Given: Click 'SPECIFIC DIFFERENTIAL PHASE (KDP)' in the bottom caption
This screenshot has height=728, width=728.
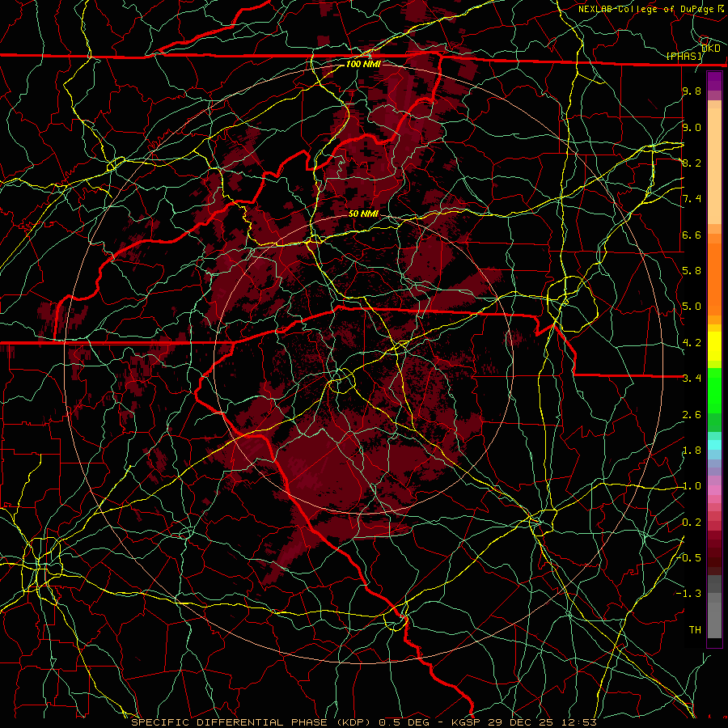Looking at the screenshot, I should [252, 722].
